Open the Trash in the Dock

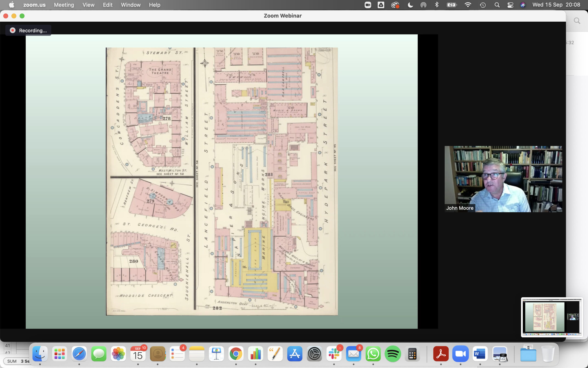click(548, 354)
